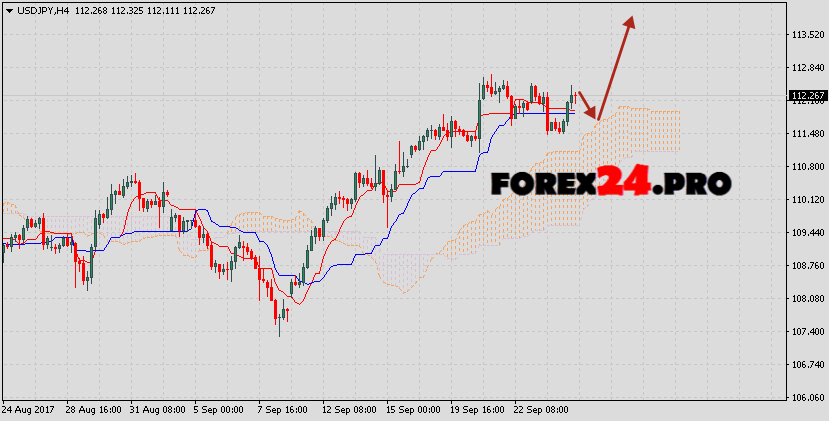Click the triangle before USDJPY,H4 title

[7, 10]
